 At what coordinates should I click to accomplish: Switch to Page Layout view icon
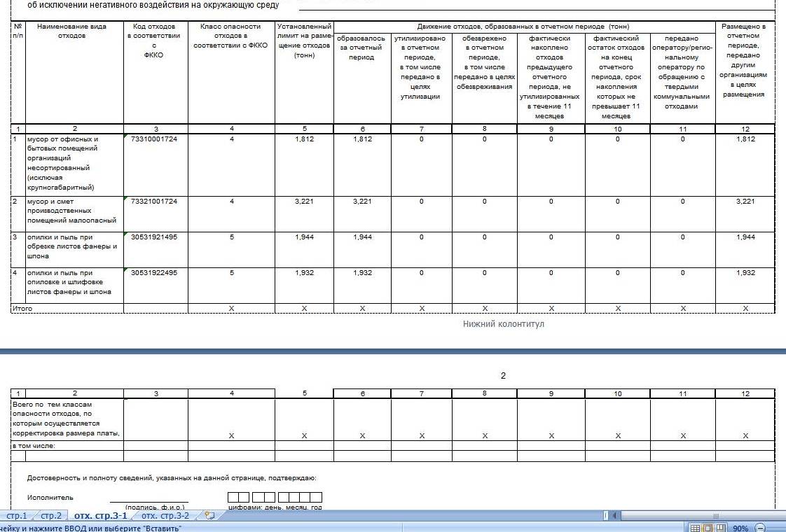[708, 528]
